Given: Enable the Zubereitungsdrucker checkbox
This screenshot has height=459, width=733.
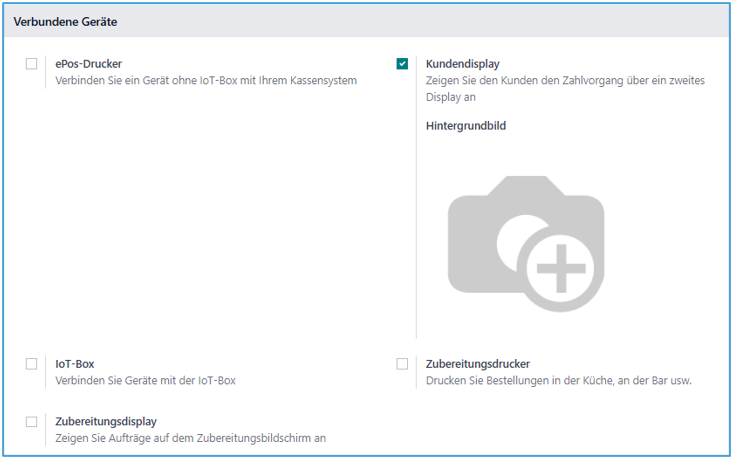Looking at the screenshot, I should [402, 364].
